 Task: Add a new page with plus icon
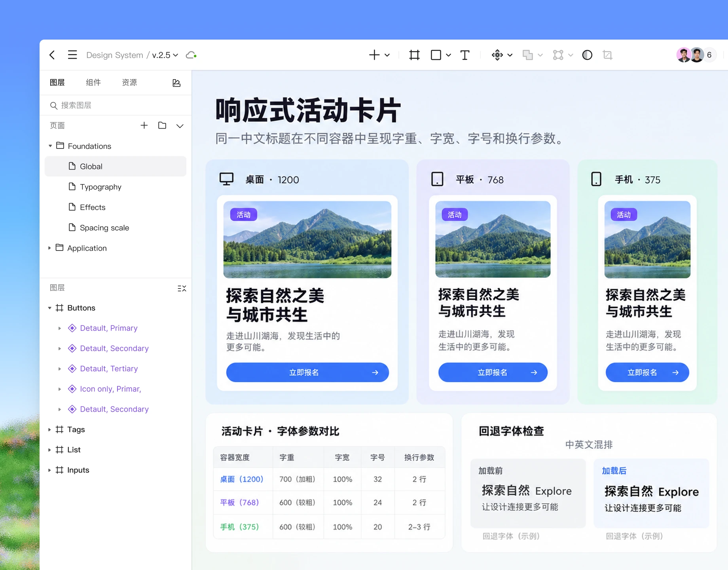coord(144,125)
